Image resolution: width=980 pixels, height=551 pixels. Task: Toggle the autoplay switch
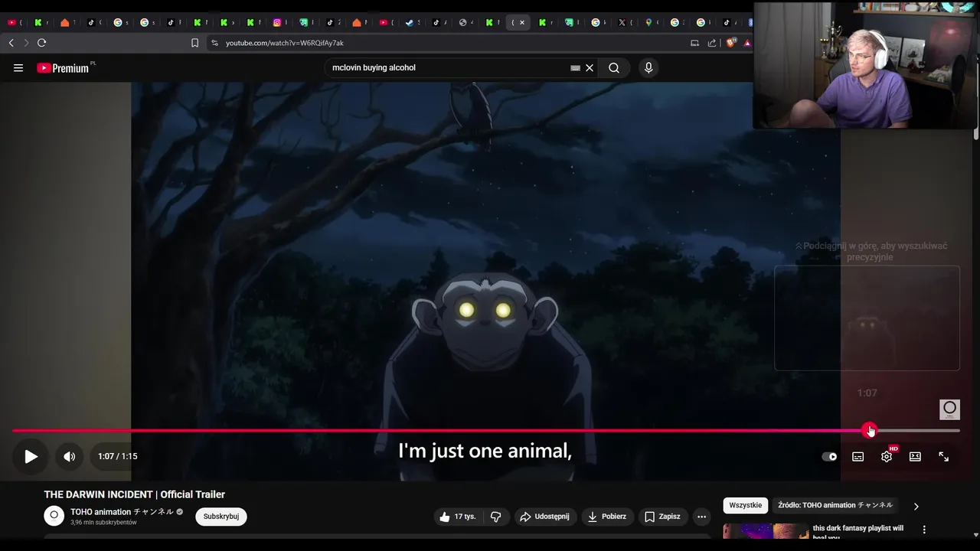pyautogui.click(x=829, y=456)
